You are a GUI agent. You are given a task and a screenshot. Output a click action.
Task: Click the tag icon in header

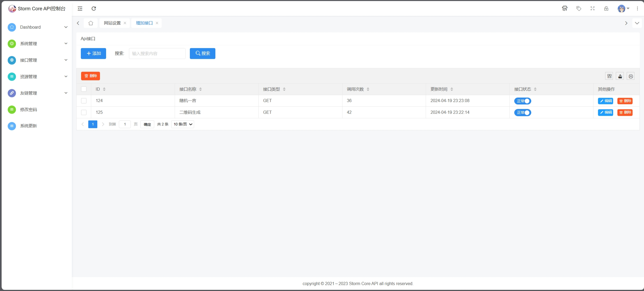point(579,9)
